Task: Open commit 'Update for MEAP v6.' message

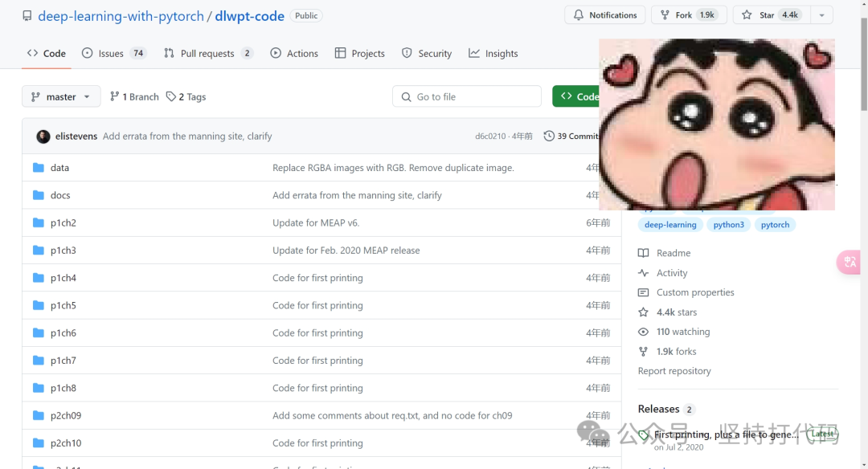Action: click(x=316, y=223)
